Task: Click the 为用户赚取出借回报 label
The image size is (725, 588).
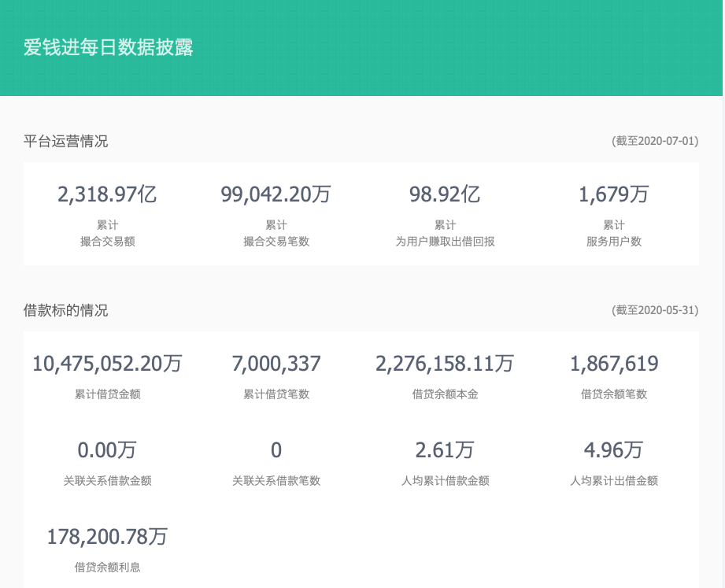Action: pos(445,242)
